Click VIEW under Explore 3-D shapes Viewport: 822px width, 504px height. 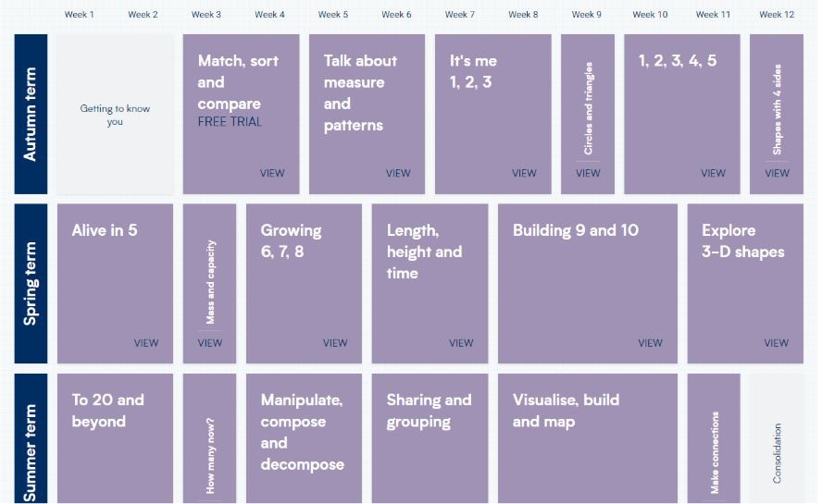point(776,343)
